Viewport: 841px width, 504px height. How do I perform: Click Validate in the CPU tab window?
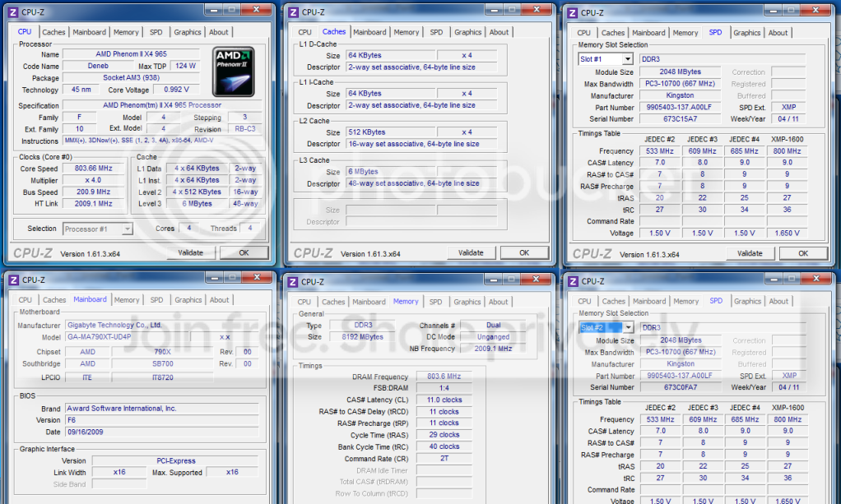pos(190,252)
